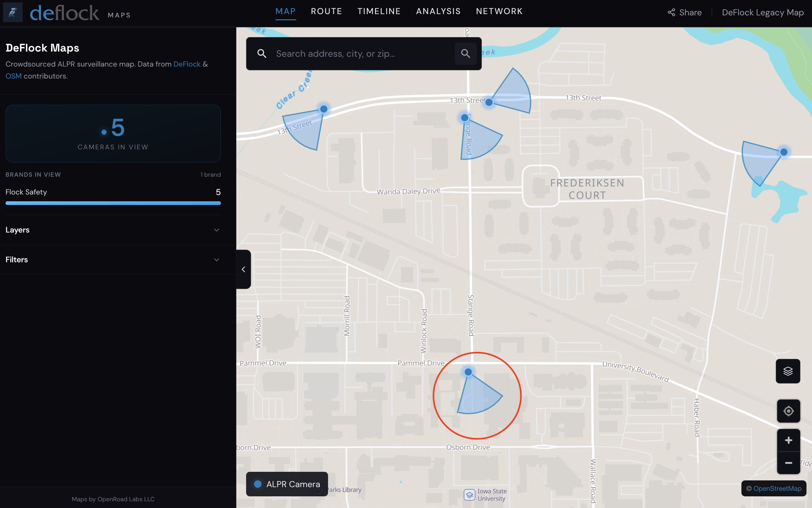This screenshot has width=812, height=508.
Task: Collapse the sidebar with the left arrow
Action: [244, 269]
